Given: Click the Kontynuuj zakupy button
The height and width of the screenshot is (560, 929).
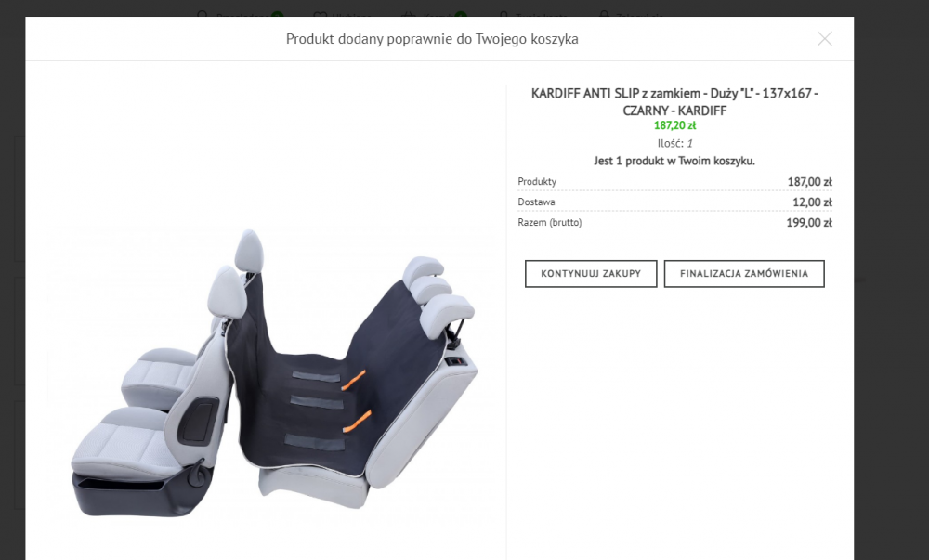Looking at the screenshot, I should tap(591, 273).
